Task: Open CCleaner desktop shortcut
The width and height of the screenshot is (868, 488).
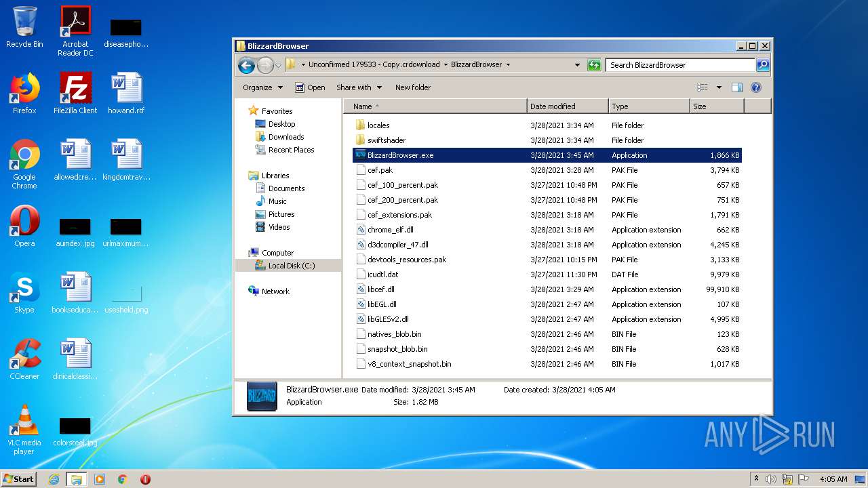Action: 24,359
